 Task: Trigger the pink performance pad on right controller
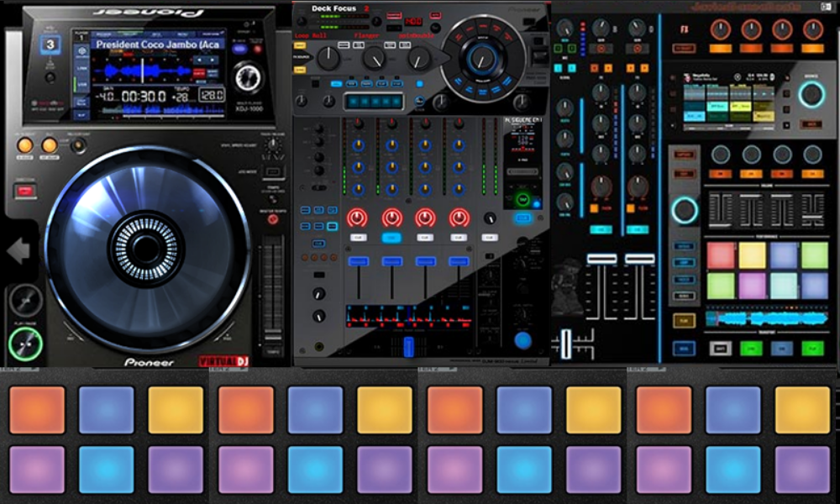pos(752,286)
